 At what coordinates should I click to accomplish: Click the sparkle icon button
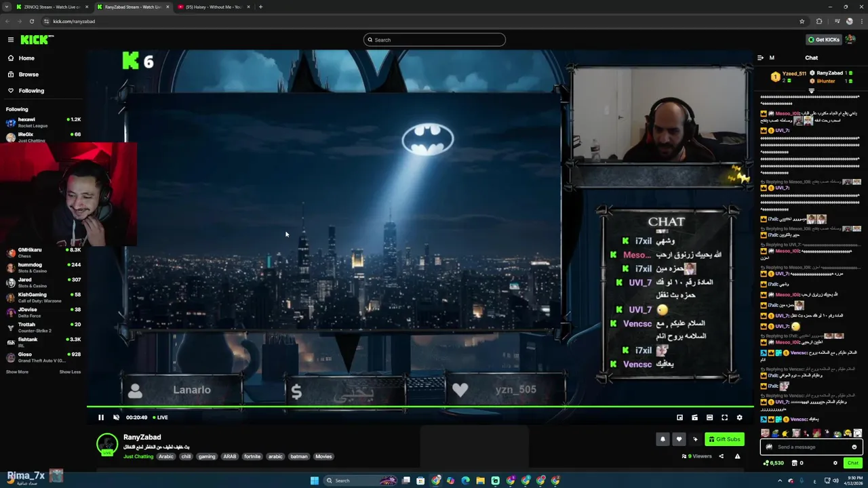pyautogui.click(x=695, y=439)
